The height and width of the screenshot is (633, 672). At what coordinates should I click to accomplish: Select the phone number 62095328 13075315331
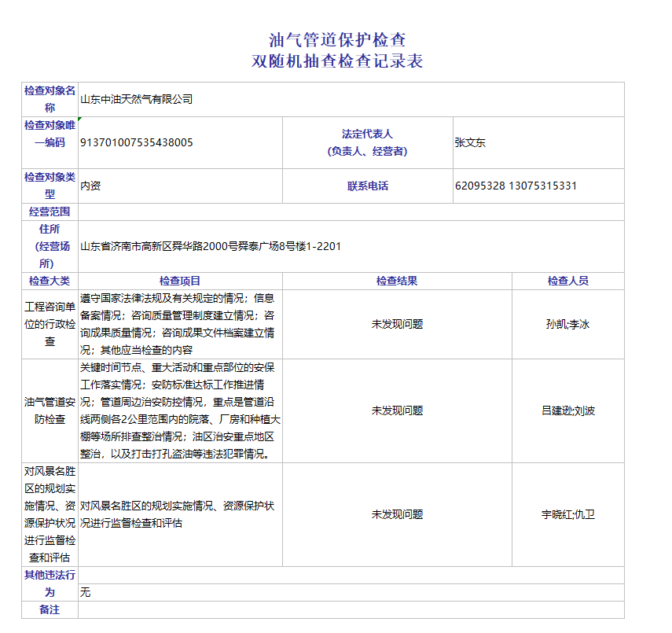516,186
